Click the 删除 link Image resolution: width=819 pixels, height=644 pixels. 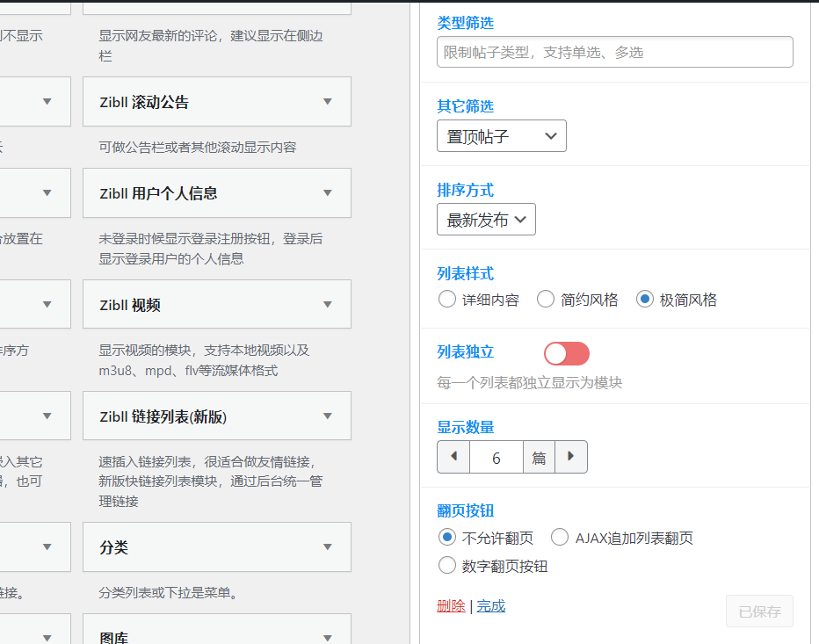point(451,606)
